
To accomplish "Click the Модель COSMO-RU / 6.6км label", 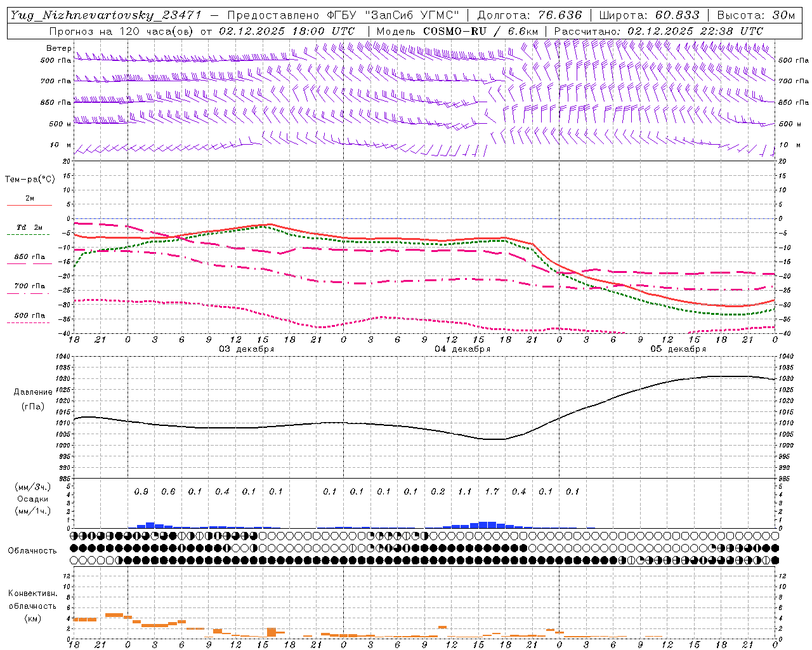I will click(x=457, y=31).
